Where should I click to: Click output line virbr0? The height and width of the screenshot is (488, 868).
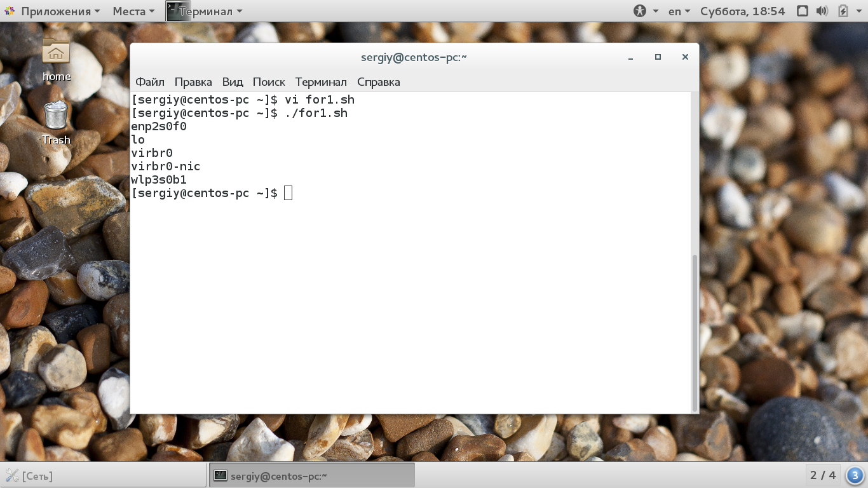[x=152, y=153]
